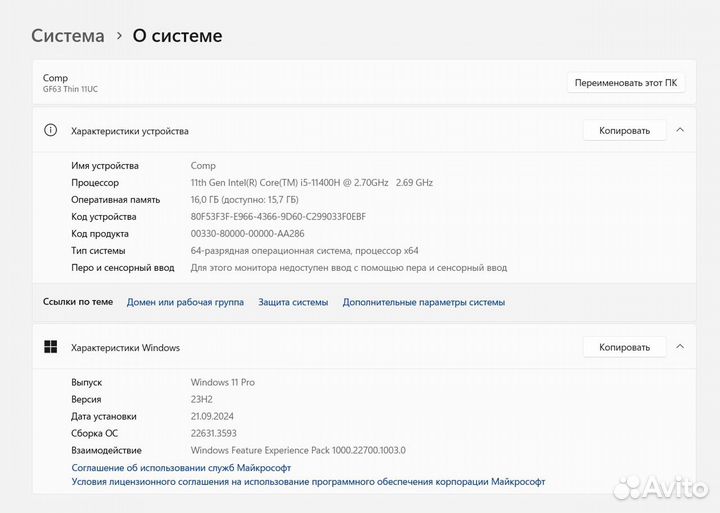Open Соглашение об использовании служб Майкрософт
This screenshot has height=513, width=720.
pyautogui.click(x=181, y=467)
